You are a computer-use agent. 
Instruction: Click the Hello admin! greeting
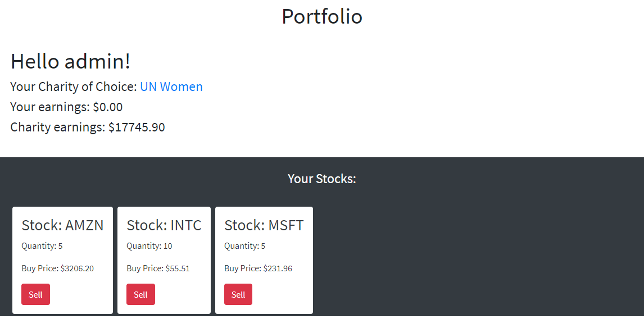point(70,61)
